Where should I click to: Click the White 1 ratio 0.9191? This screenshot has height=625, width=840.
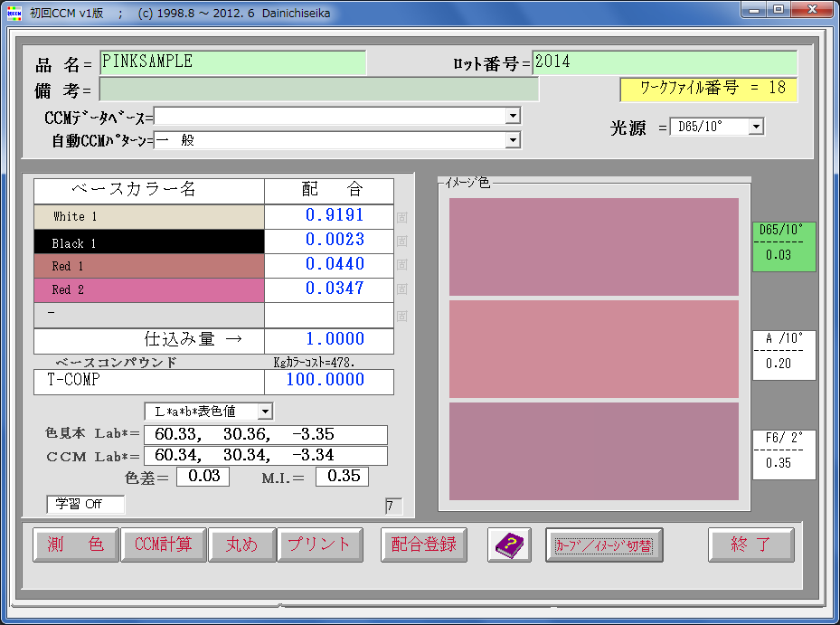pyautogui.click(x=329, y=216)
